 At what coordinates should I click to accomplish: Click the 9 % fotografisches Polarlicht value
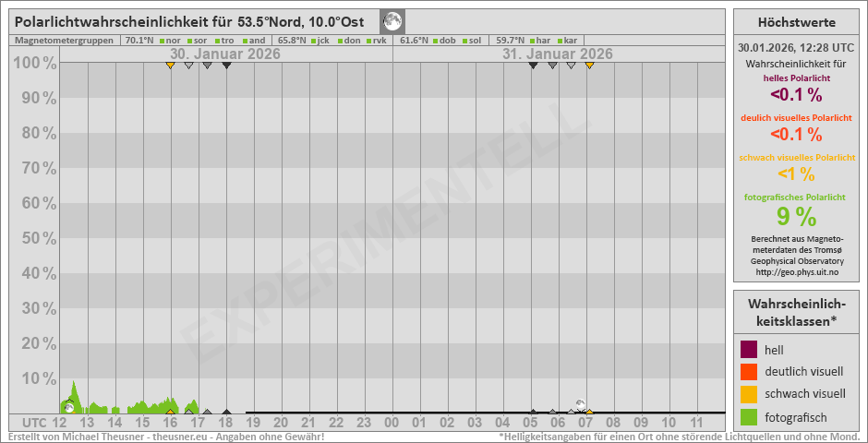coord(796,217)
